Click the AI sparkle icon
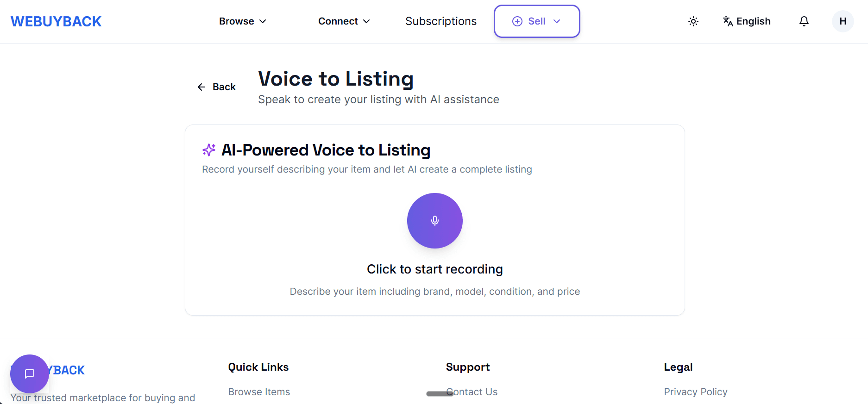 (x=209, y=150)
